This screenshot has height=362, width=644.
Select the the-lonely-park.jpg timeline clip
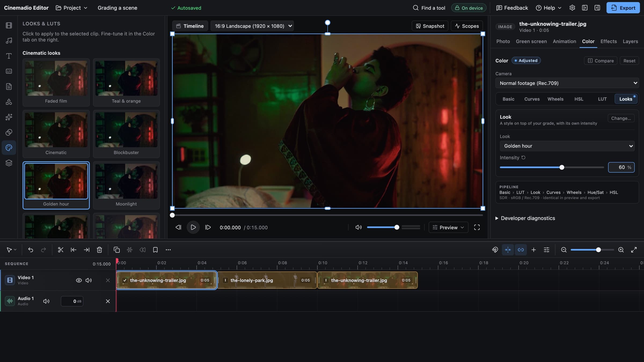pyautogui.click(x=267, y=280)
